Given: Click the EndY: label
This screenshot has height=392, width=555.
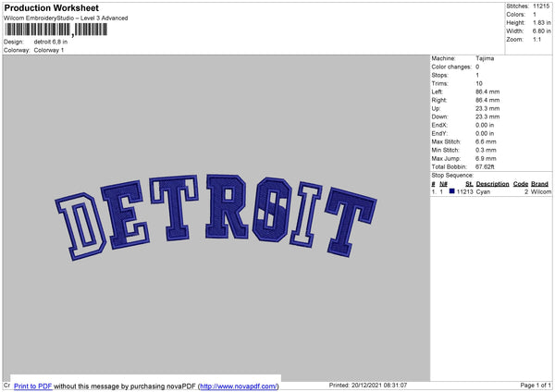Looking at the screenshot, I should tap(439, 134).
